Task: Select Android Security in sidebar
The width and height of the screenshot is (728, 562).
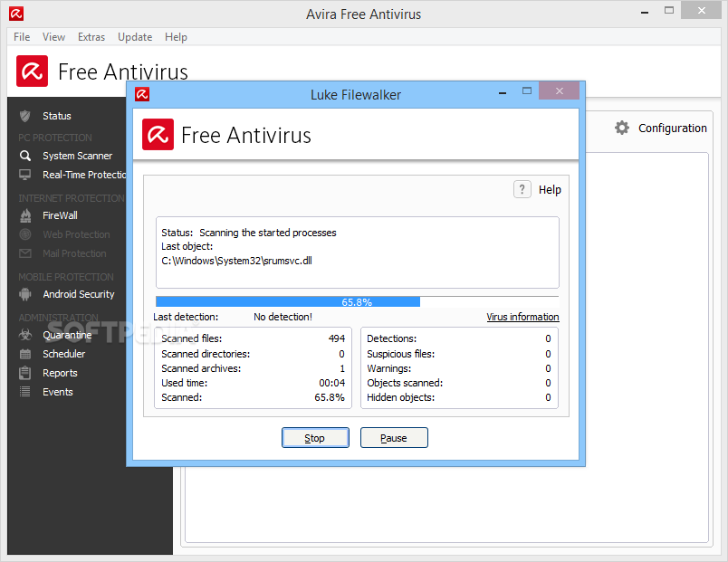Action: [79, 294]
